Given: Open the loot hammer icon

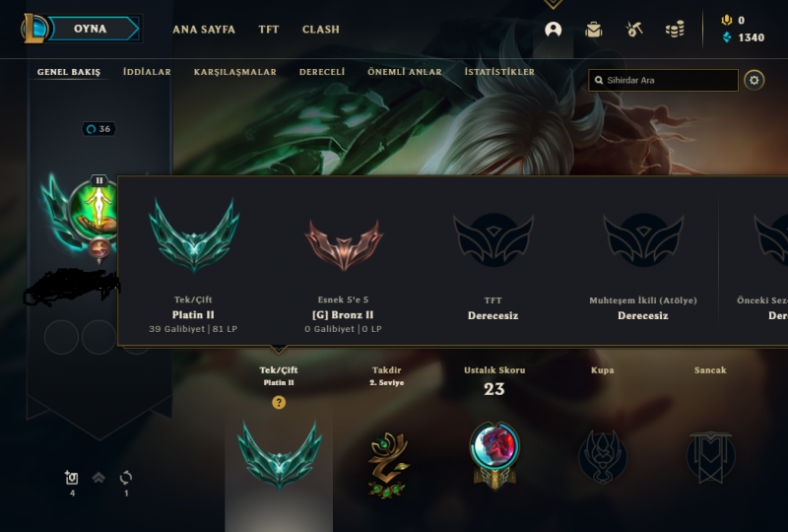Looking at the screenshot, I should (x=634, y=30).
